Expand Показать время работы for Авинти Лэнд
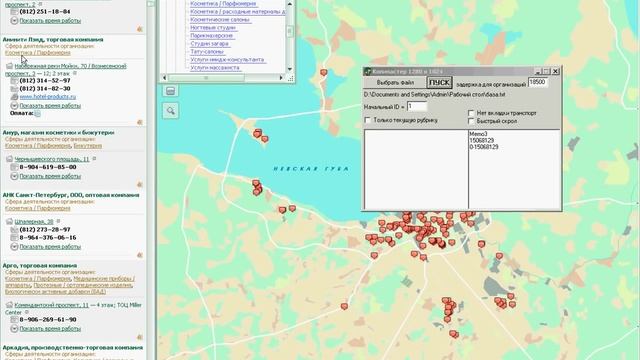This screenshot has width=640, height=360. point(50,106)
